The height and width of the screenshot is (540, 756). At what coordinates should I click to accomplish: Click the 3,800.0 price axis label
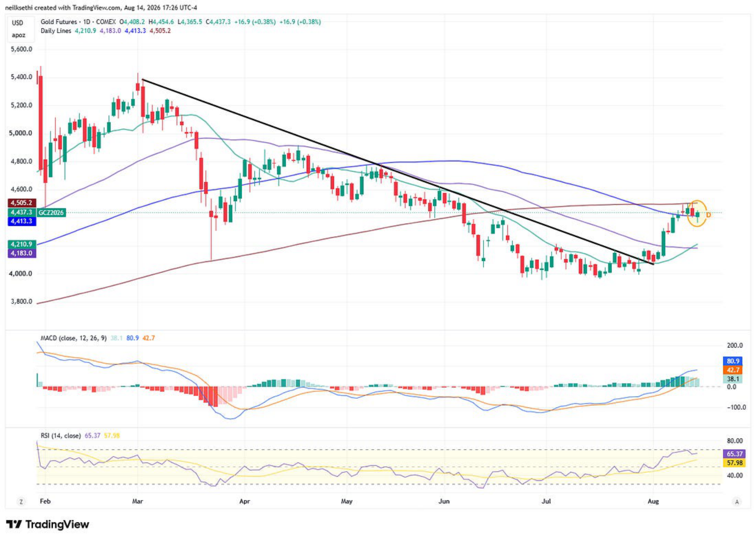(x=21, y=301)
